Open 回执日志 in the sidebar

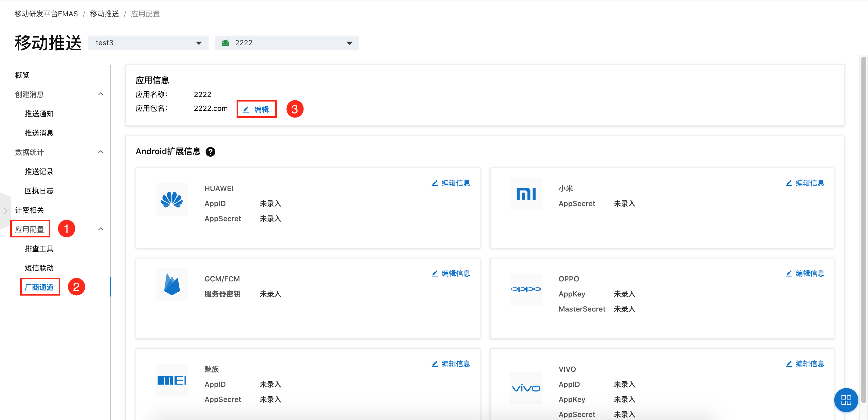click(39, 191)
